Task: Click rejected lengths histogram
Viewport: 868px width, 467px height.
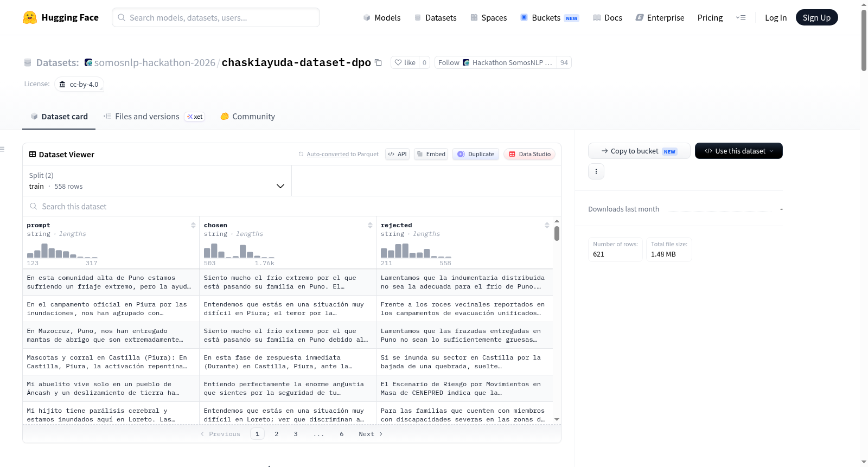Action: 416,251
